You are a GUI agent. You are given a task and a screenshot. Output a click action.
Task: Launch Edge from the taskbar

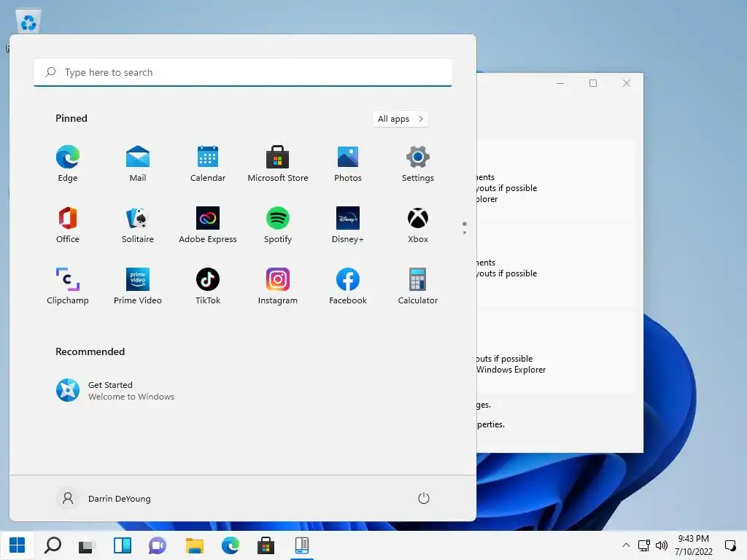230,545
